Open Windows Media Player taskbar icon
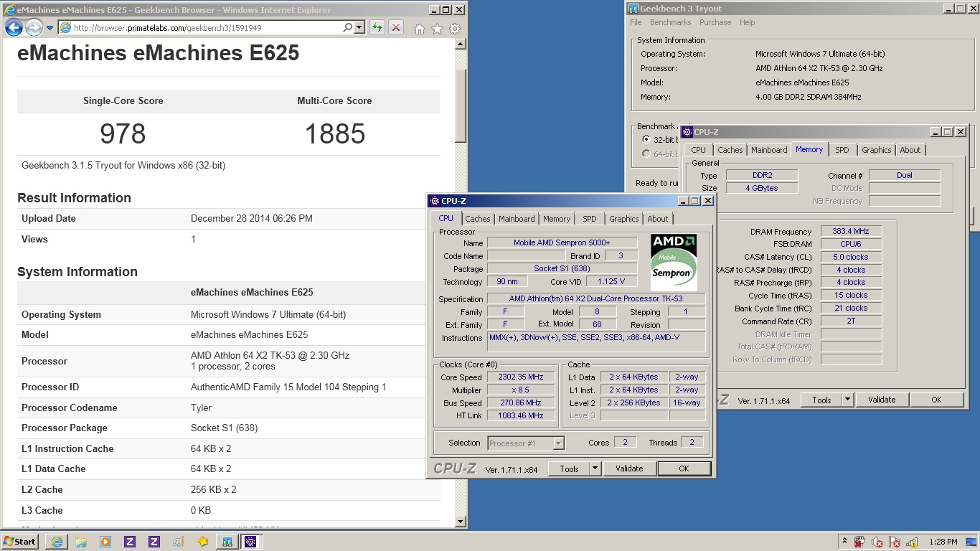This screenshot has height=551, width=980. click(x=105, y=542)
